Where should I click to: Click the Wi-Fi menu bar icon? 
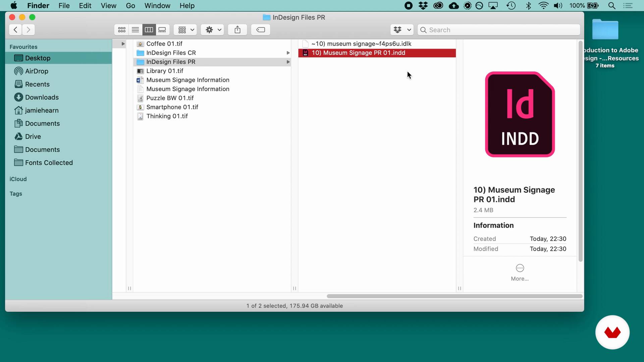click(543, 6)
